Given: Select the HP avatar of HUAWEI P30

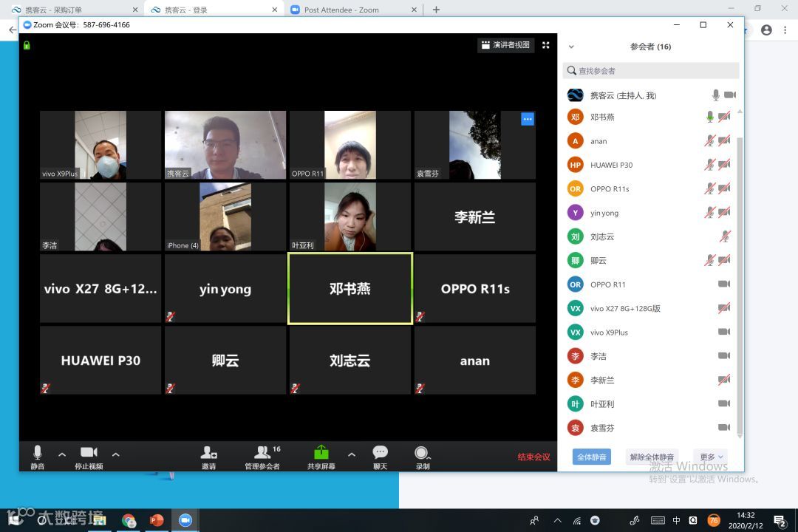Looking at the screenshot, I should click(x=575, y=165).
